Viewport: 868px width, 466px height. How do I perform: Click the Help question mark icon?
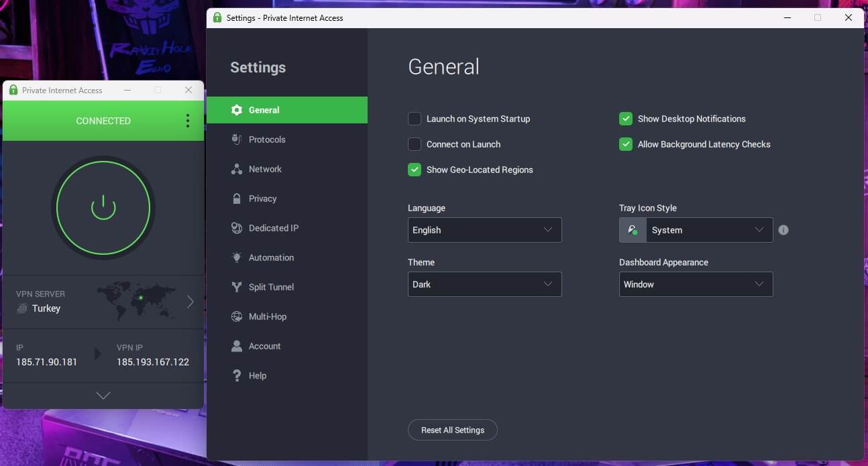[x=236, y=375]
